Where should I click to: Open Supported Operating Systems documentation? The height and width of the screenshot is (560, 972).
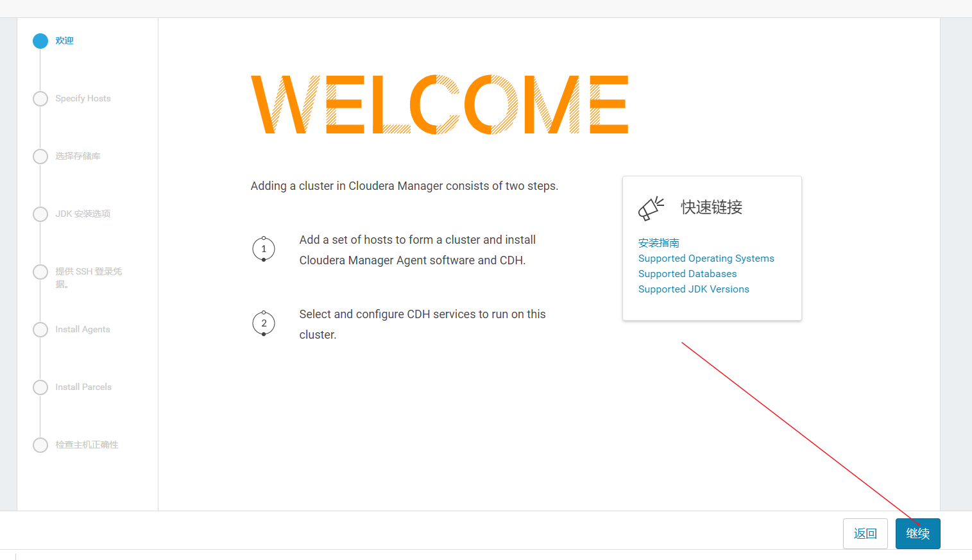coord(706,258)
